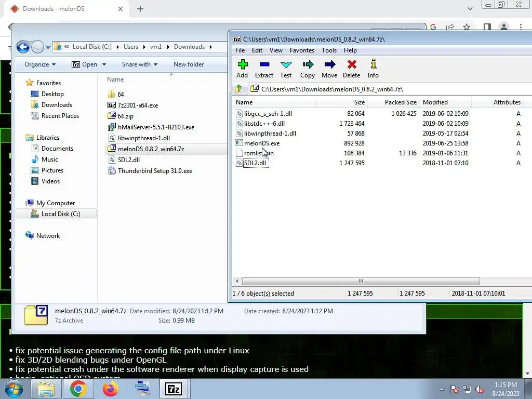Expand the Downloads breadcrumb arrow
Viewport: 532px width, 399px height.
coord(211,47)
